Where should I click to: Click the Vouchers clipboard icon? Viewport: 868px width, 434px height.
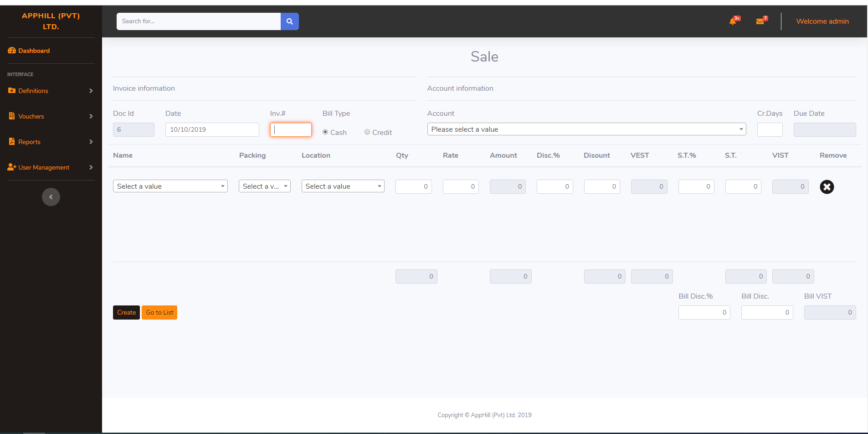point(12,116)
